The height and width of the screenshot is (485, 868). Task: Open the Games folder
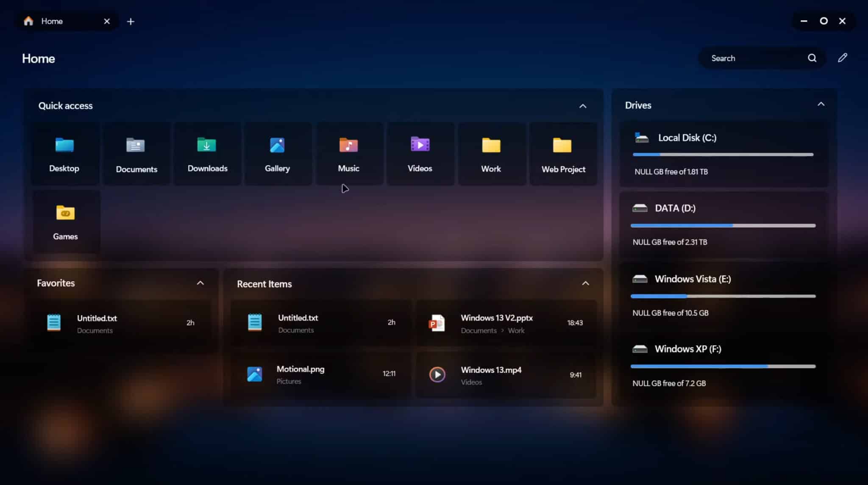click(x=65, y=221)
